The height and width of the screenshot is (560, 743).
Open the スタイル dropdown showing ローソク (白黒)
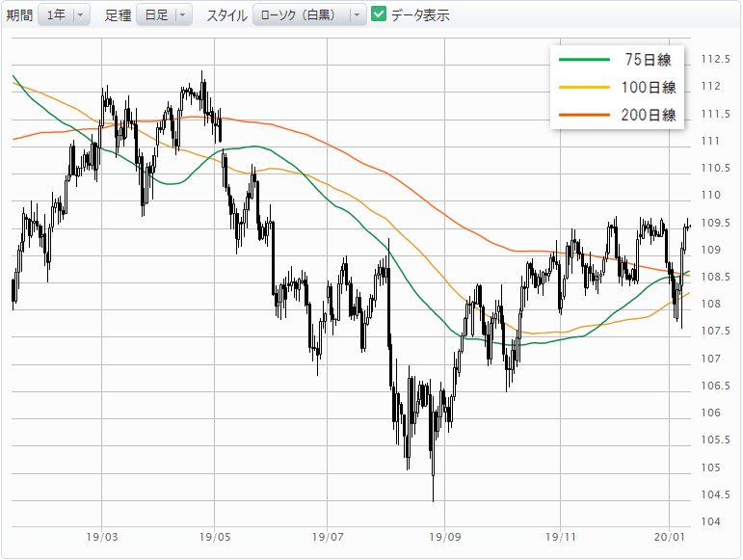[x=309, y=15]
